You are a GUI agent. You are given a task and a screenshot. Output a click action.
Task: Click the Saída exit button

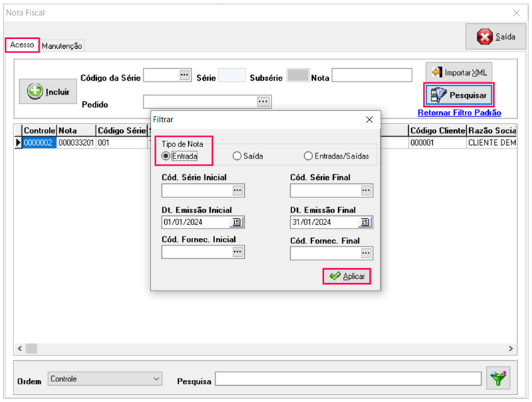(x=495, y=37)
